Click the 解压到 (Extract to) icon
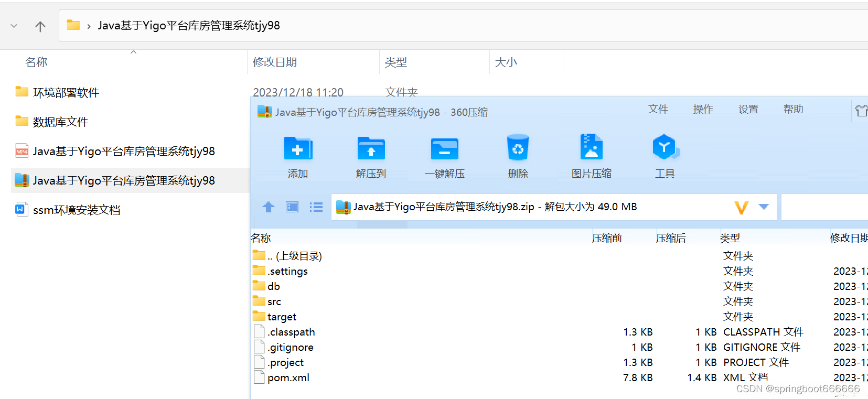 (371, 148)
